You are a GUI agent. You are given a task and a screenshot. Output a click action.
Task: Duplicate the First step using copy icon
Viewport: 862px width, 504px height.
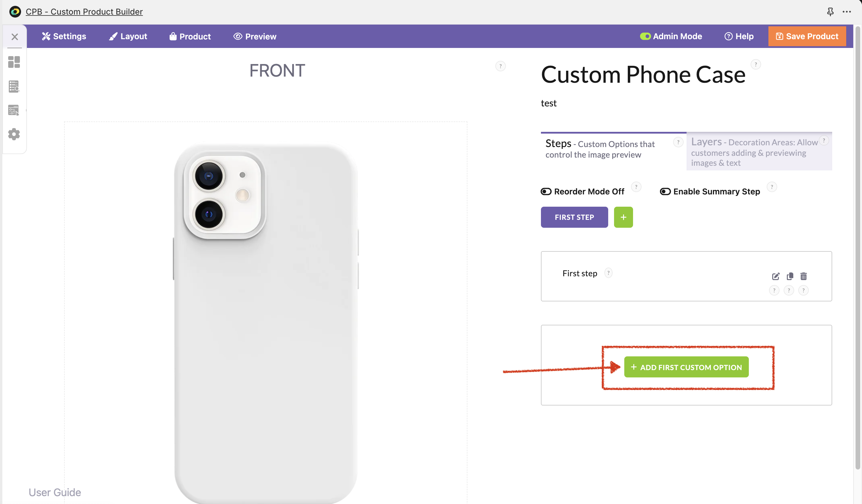click(x=790, y=276)
